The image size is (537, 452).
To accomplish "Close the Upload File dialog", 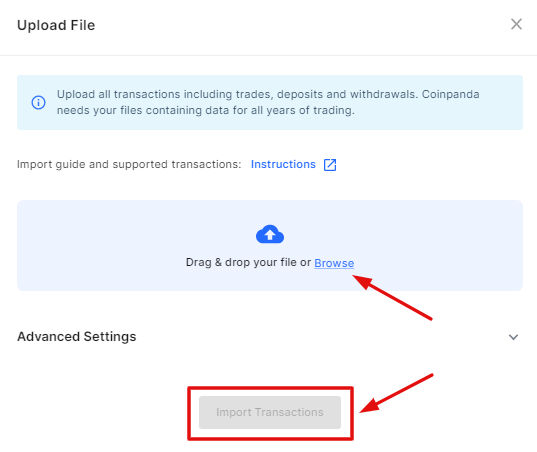I will [x=516, y=24].
